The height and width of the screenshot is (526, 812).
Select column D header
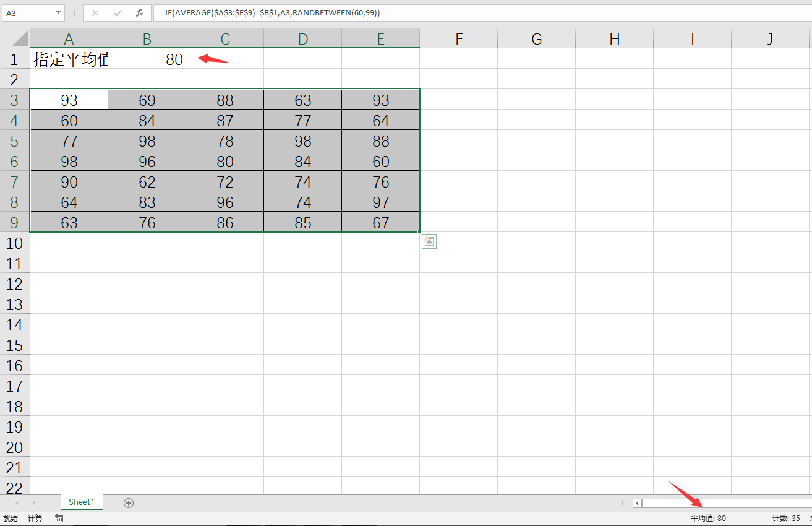pyautogui.click(x=302, y=38)
